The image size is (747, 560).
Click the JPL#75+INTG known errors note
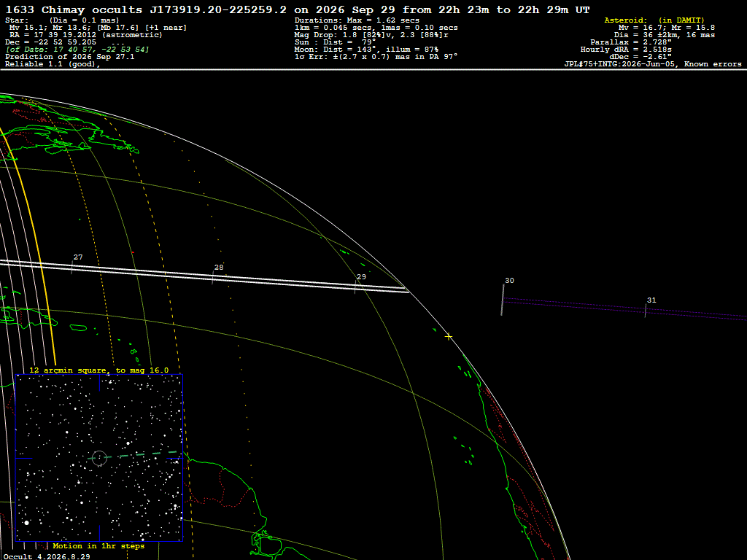[x=653, y=64]
